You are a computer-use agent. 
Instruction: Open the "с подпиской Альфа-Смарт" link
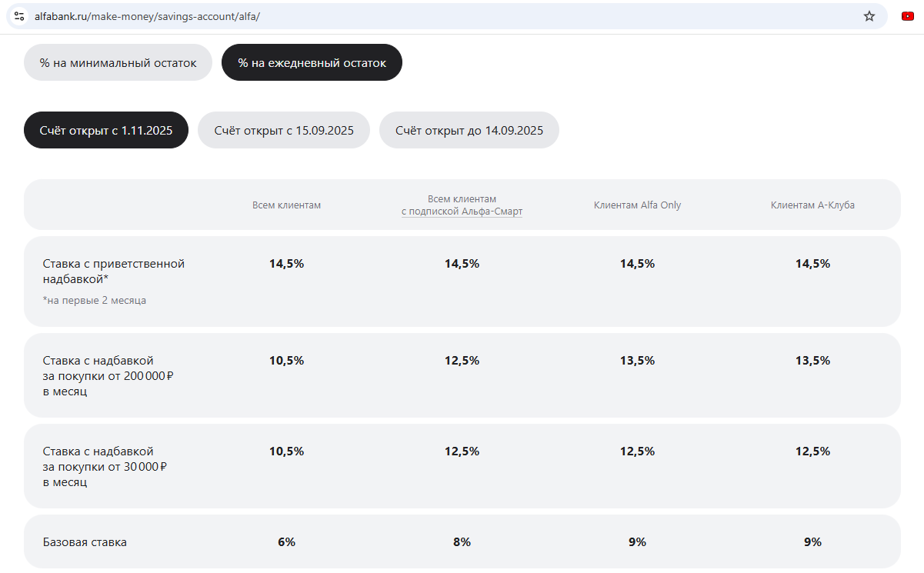[x=462, y=212]
